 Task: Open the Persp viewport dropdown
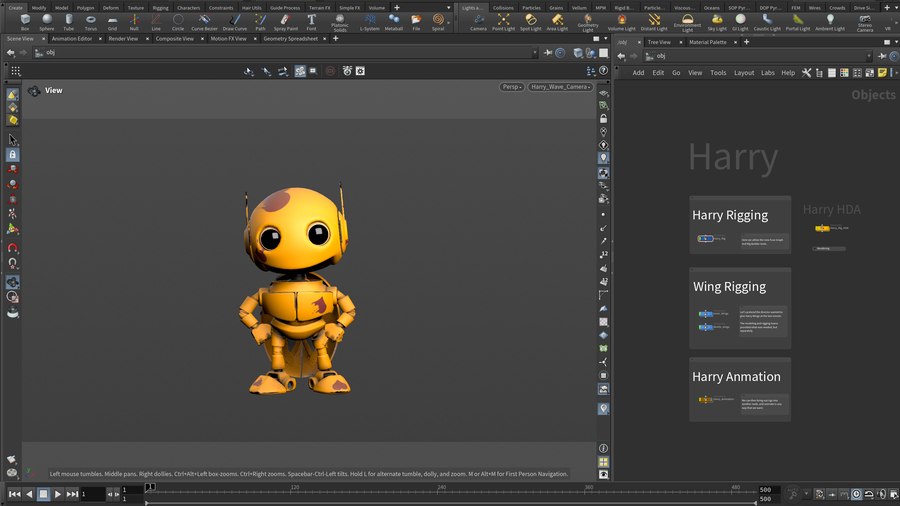512,87
